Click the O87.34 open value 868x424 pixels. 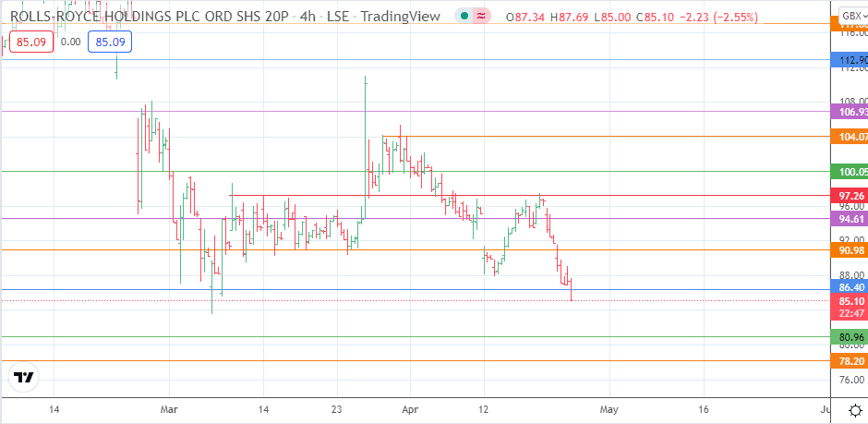(524, 18)
